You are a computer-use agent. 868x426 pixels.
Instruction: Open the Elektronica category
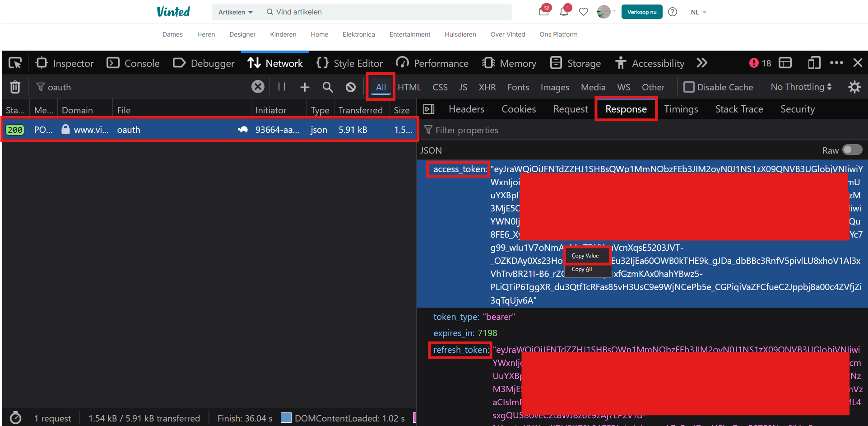click(x=359, y=34)
